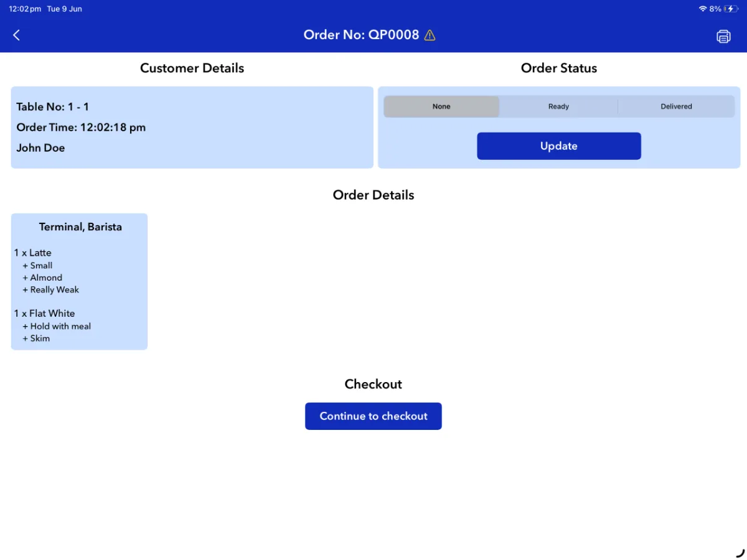
Task: Tap the 8% battery percentage text
Action: tap(715, 9)
